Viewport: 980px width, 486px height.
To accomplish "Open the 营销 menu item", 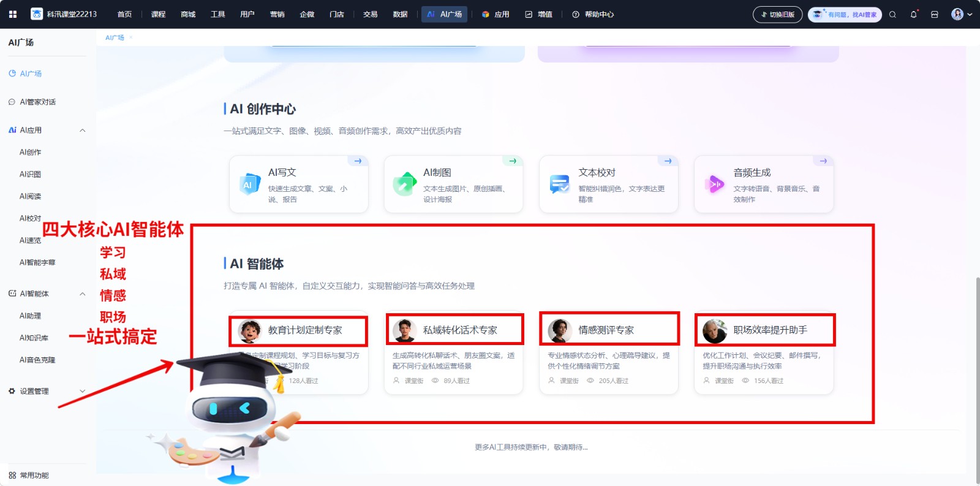I will pyautogui.click(x=277, y=14).
